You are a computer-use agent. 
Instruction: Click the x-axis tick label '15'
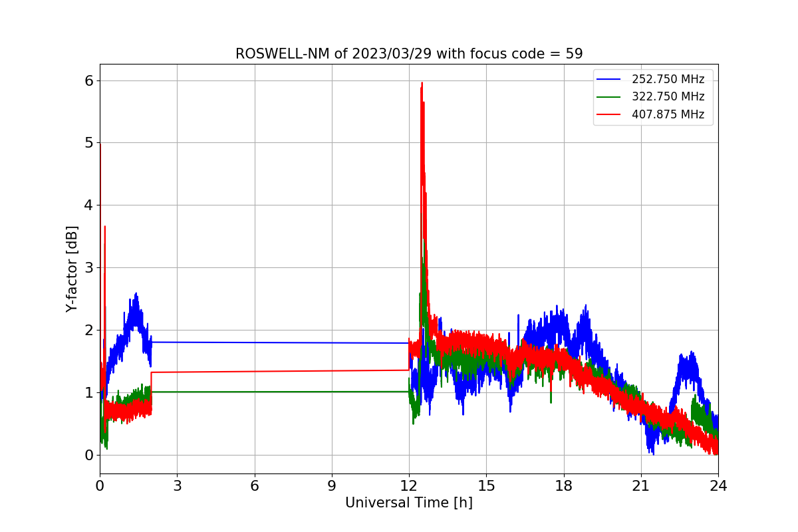pos(486,486)
